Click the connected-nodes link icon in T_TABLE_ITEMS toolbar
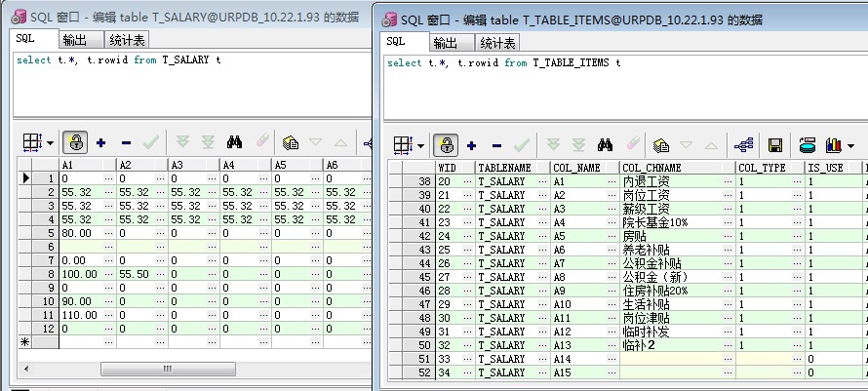 [742, 145]
